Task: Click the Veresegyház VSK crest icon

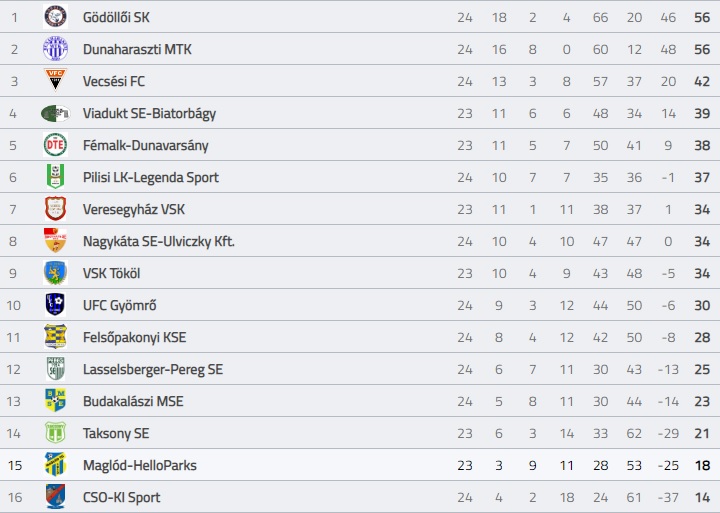Action: tap(55, 209)
